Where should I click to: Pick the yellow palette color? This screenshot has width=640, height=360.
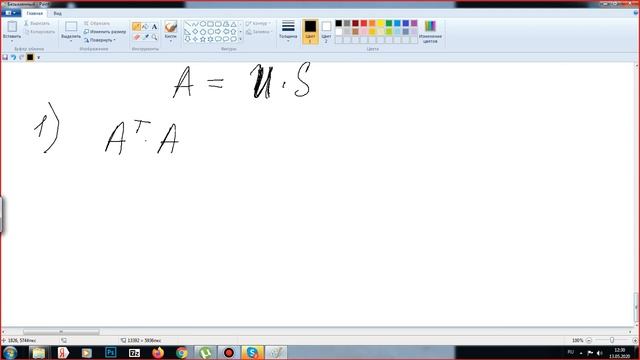point(380,23)
